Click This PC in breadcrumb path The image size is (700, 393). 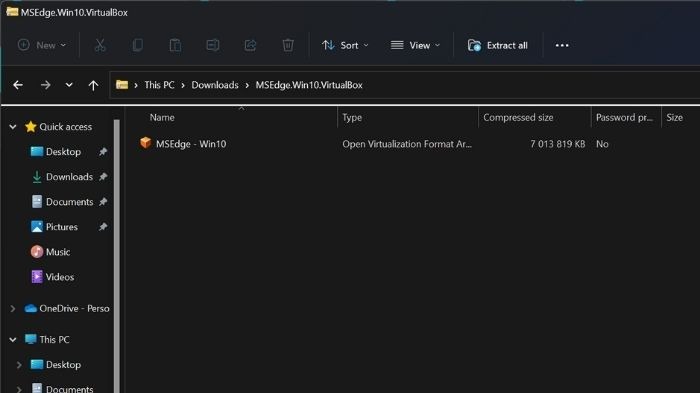(159, 85)
